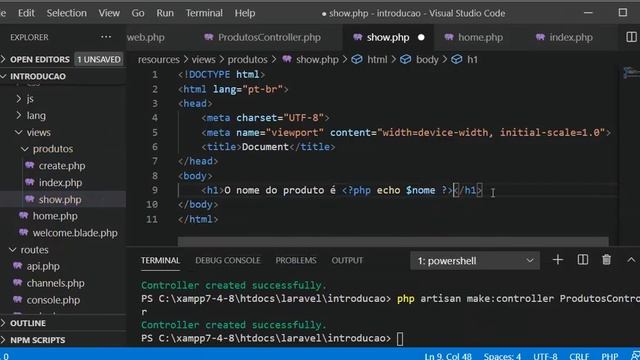Click the PHP icon next to create.php
This screenshot has height=360, width=640.
pyautogui.click(x=30, y=166)
